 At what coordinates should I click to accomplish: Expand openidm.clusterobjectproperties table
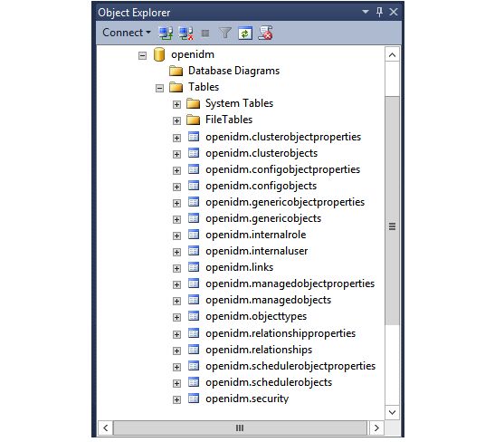176,138
